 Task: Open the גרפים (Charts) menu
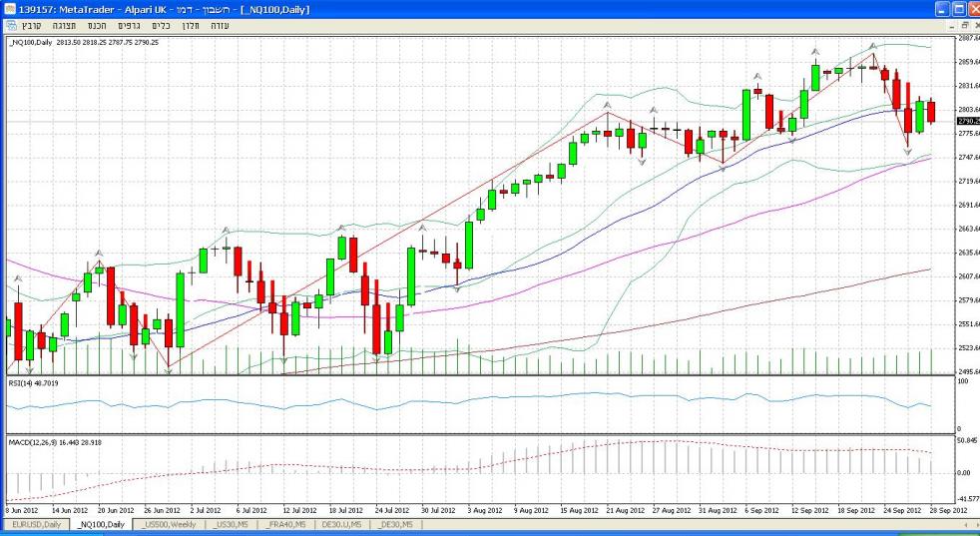pos(129,25)
